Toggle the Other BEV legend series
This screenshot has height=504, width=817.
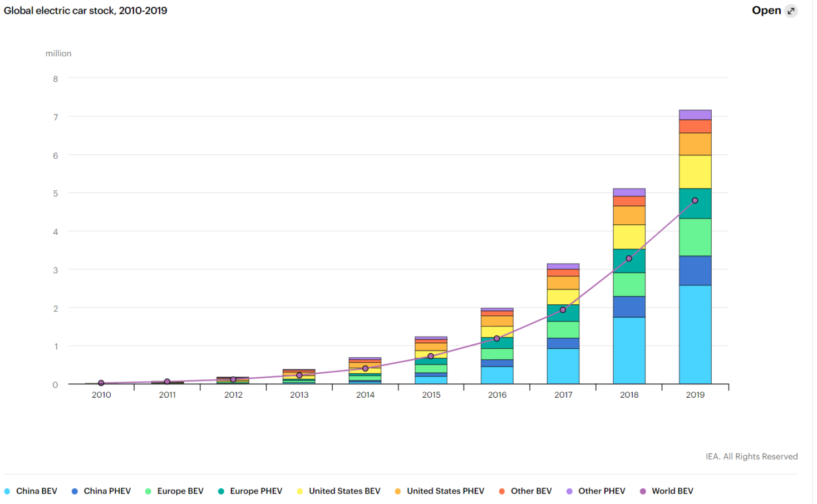tap(525, 491)
